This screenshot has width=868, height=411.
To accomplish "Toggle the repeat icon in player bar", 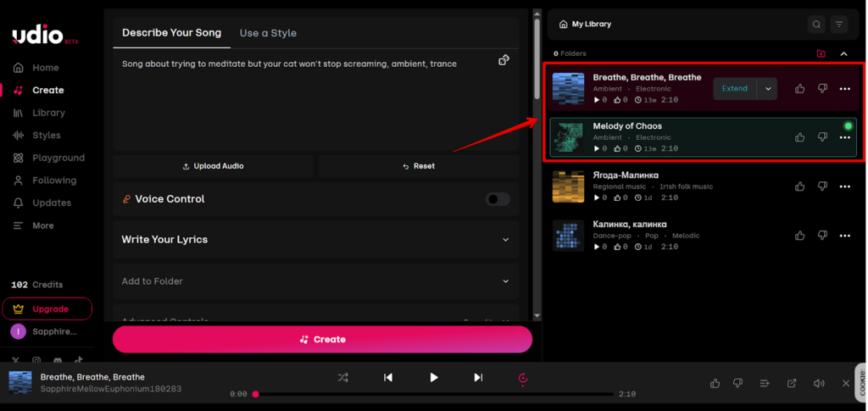I will (x=523, y=378).
